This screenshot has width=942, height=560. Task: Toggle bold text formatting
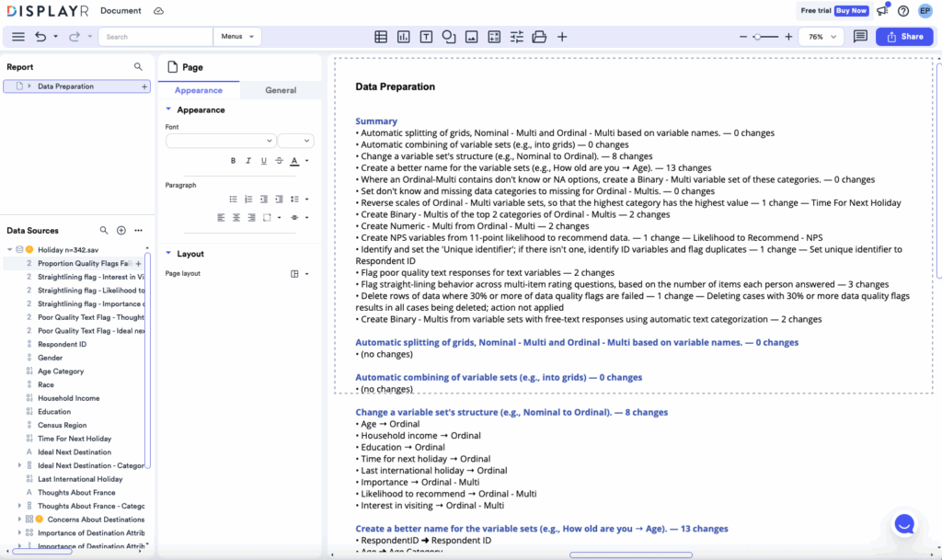coord(234,161)
